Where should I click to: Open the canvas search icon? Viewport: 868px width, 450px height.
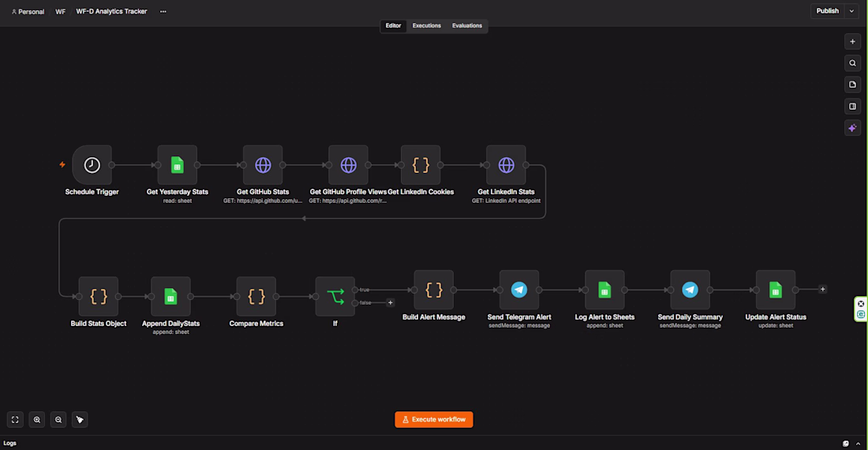(852, 63)
